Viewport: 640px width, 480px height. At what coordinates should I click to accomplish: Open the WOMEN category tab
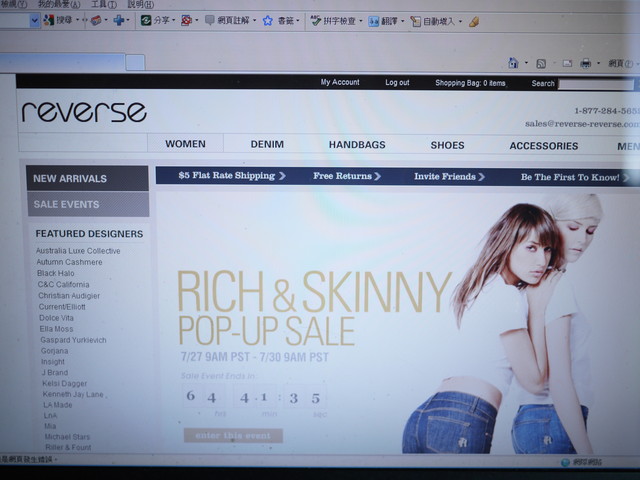pyautogui.click(x=185, y=144)
